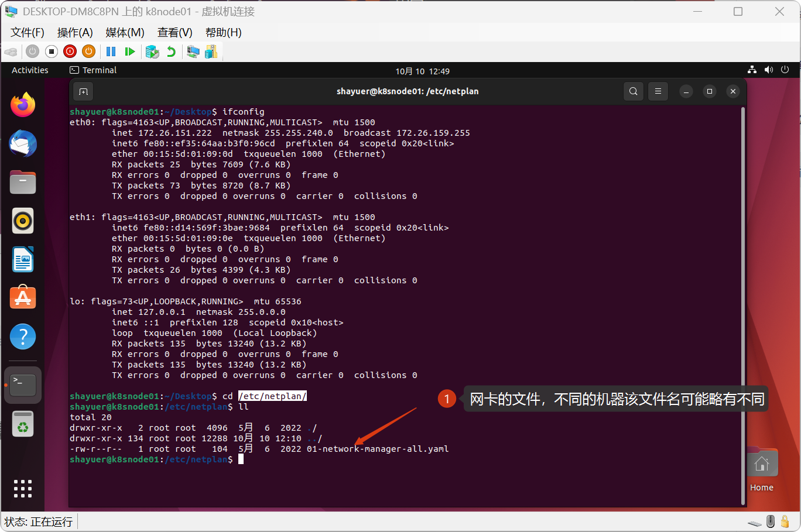Launch Firefox from the dock

pyautogui.click(x=23, y=105)
